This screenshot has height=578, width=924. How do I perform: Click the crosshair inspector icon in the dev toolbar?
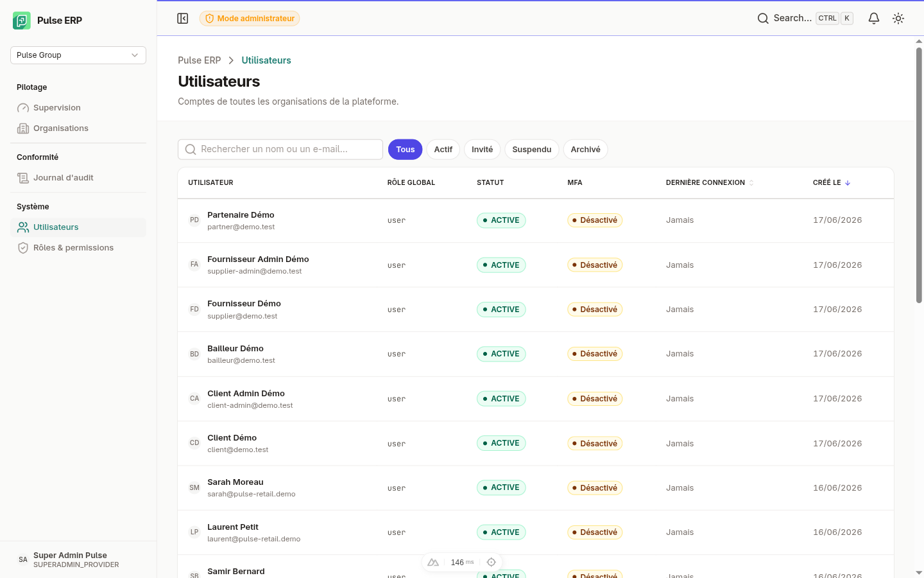click(x=492, y=563)
